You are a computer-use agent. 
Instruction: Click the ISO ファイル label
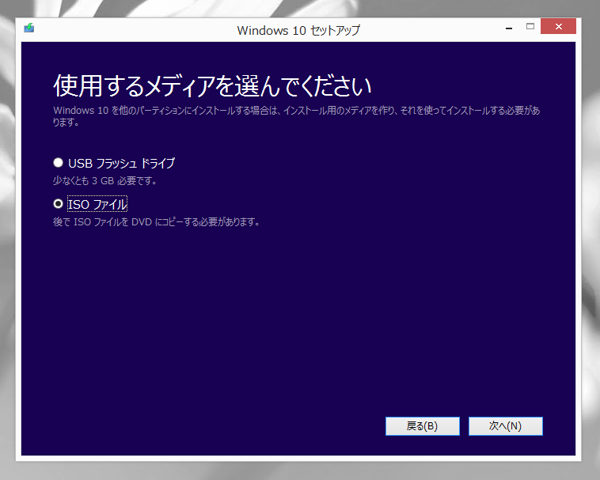[97, 204]
